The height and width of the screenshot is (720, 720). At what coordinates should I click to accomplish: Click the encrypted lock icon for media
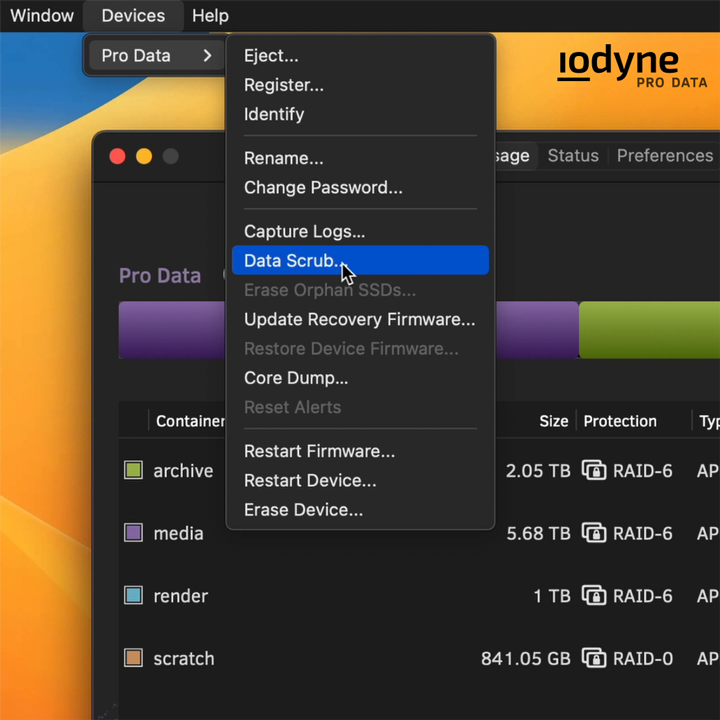pyautogui.click(x=594, y=533)
